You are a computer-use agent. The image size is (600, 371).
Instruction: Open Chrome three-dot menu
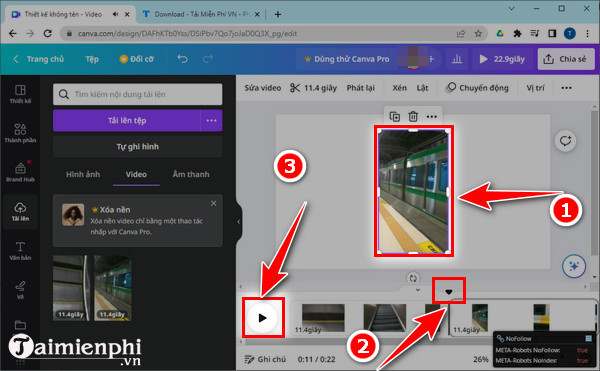[x=587, y=34]
